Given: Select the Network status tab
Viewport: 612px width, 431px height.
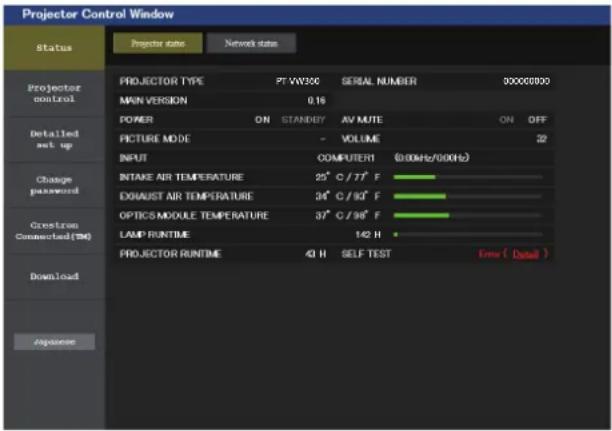Looking at the screenshot, I should click(251, 43).
